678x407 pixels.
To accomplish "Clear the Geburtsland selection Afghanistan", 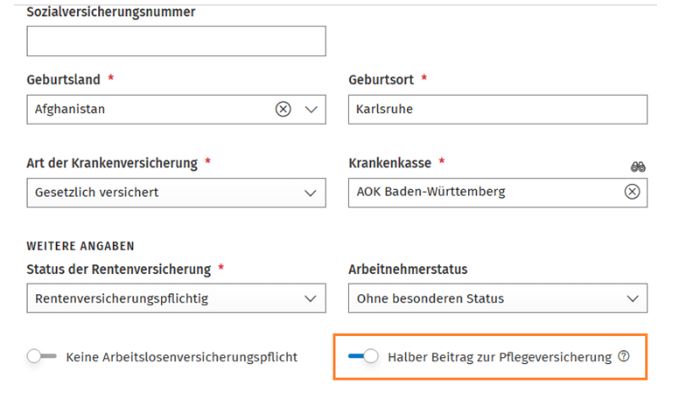I will click(x=283, y=109).
